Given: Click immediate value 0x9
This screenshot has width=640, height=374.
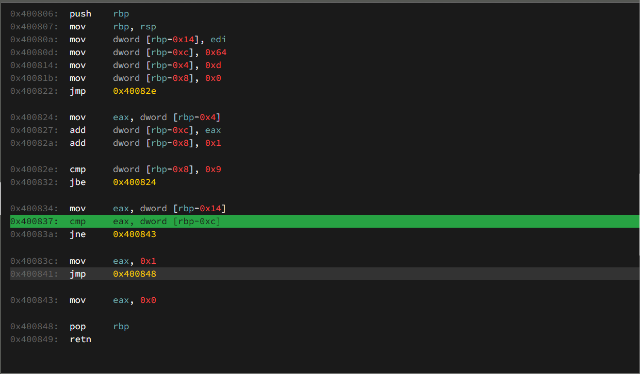Looking at the screenshot, I should pyautogui.click(x=213, y=169).
